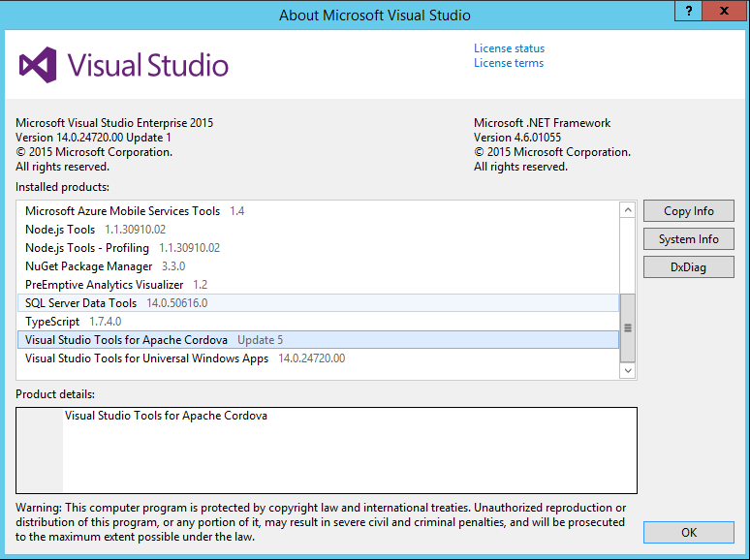Click the Copy Info button
The height and width of the screenshot is (560, 750).
pos(688,211)
